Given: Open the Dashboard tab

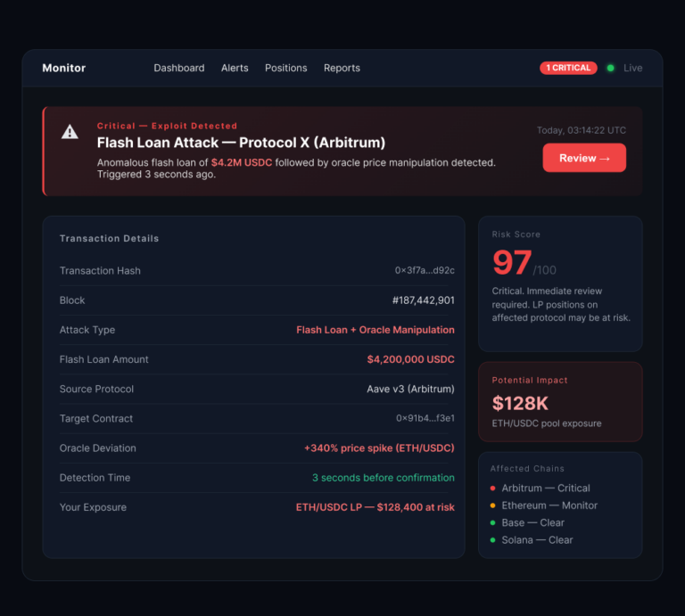Looking at the screenshot, I should pos(179,68).
